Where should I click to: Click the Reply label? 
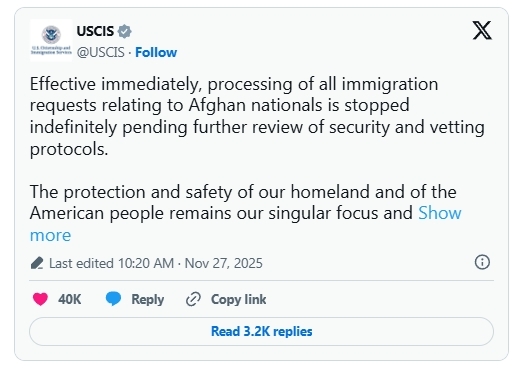tap(148, 299)
